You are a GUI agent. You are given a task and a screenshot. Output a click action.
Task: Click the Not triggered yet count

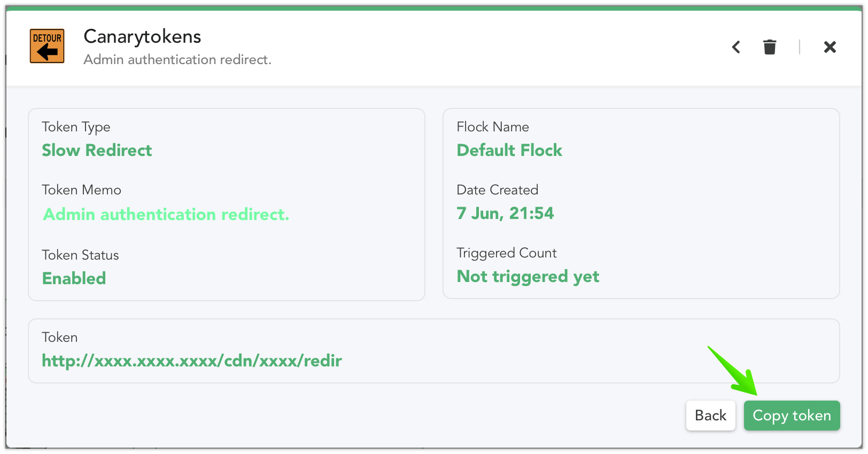click(528, 277)
